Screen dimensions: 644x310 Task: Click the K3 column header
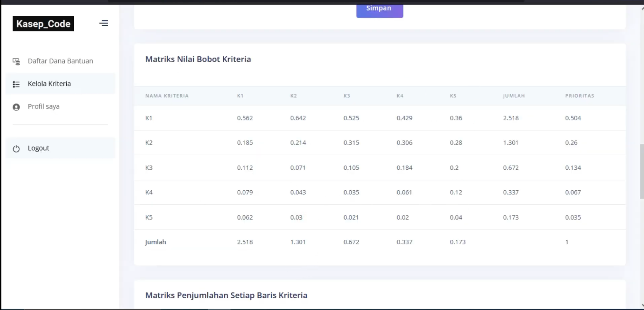click(x=347, y=96)
